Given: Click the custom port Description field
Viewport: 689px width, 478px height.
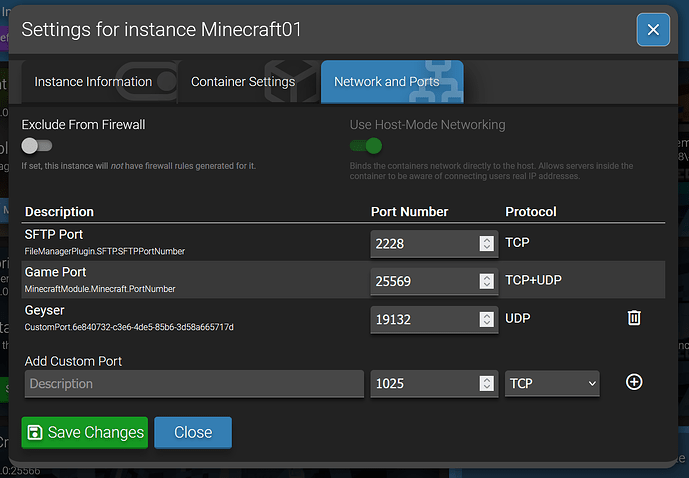Looking at the screenshot, I should click(194, 384).
